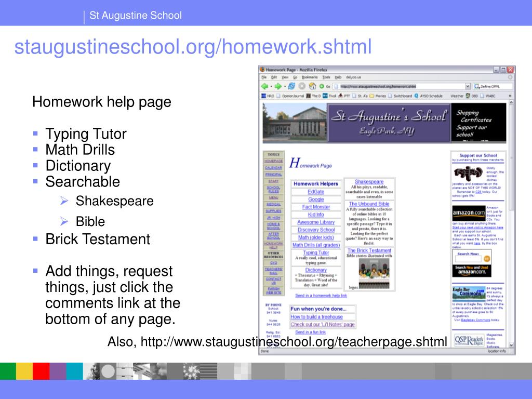Go back with the green Back arrow
The image size is (532, 399).
(264, 86)
